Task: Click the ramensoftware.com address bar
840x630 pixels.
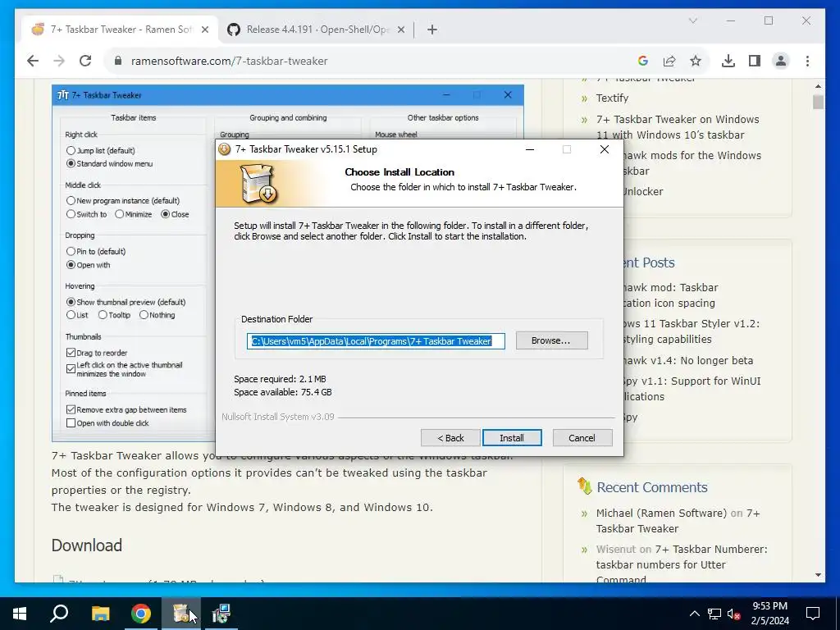Action: tap(230, 61)
